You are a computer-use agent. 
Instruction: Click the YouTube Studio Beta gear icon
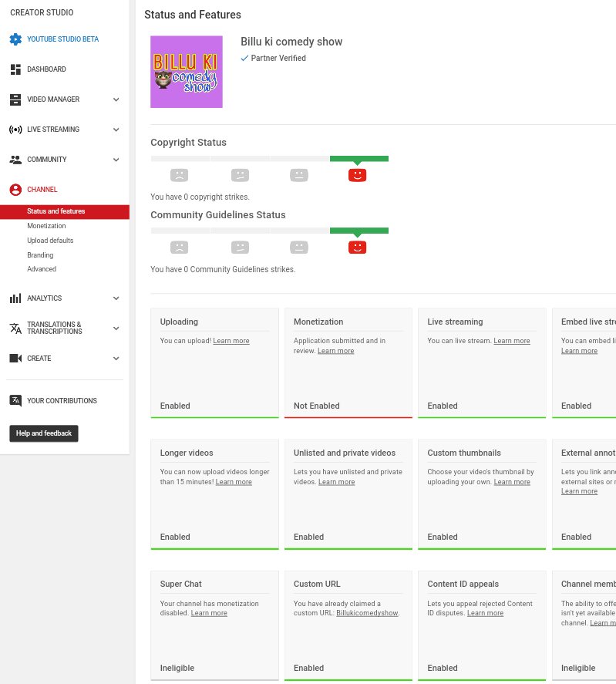pyautogui.click(x=15, y=39)
